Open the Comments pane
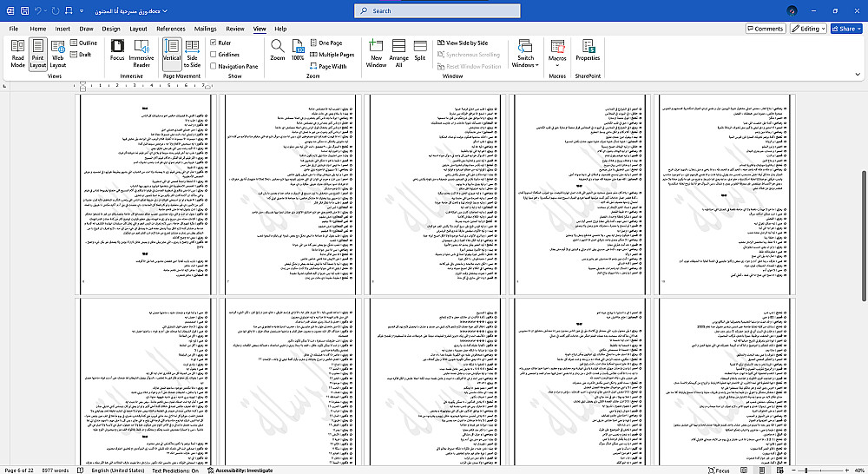 (x=765, y=29)
